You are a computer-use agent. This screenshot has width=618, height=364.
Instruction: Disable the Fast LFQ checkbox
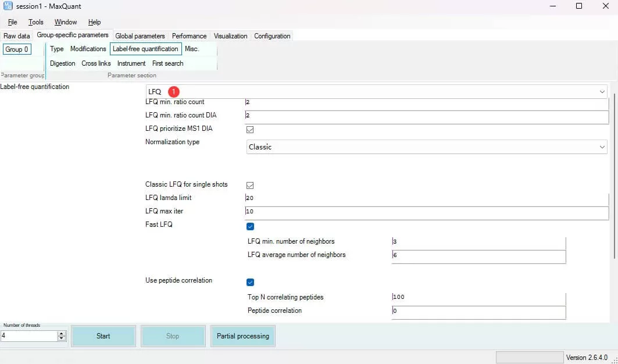pyautogui.click(x=250, y=226)
